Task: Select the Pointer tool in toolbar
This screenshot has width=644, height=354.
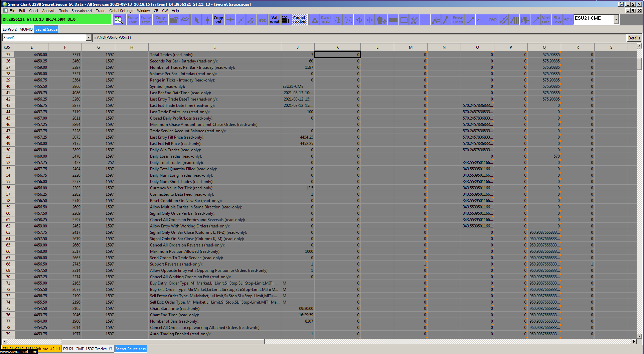Action: pyautogui.click(x=196, y=20)
